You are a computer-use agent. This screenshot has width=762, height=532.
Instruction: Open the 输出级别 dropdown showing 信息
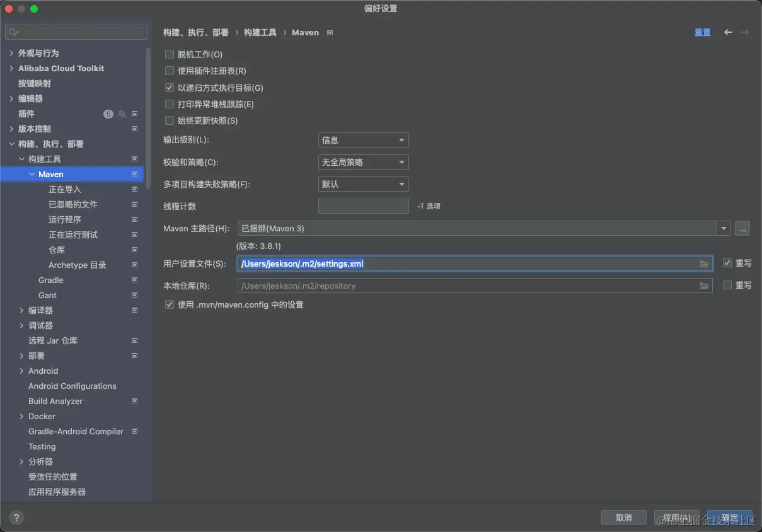[364, 140]
